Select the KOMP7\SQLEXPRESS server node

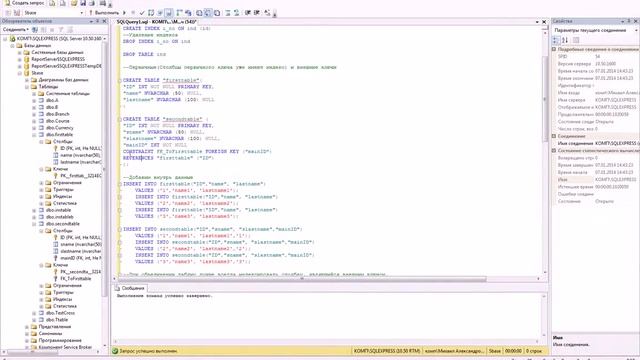pyautogui.click(x=59, y=38)
